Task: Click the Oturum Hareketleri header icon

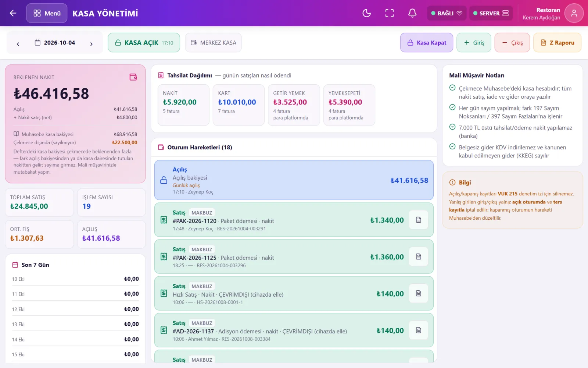Action: point(161,147)
